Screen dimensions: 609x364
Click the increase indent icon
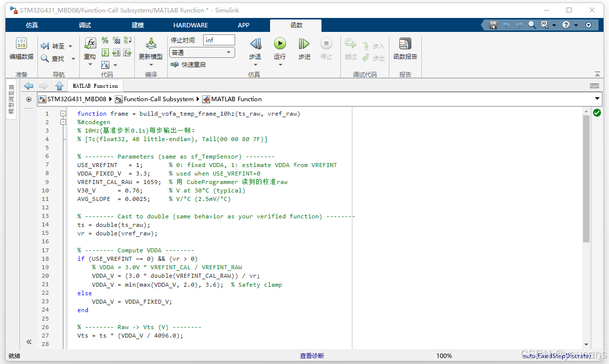coord(116,52)
